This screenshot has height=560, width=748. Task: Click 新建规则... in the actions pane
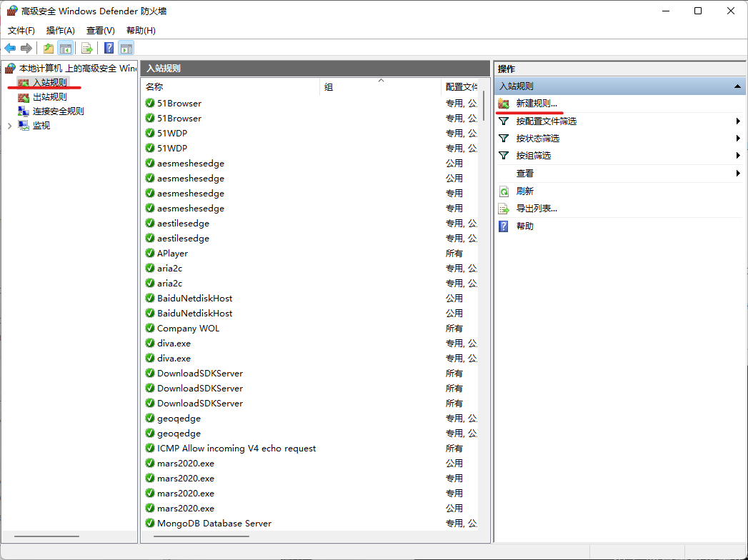point(537,104)
